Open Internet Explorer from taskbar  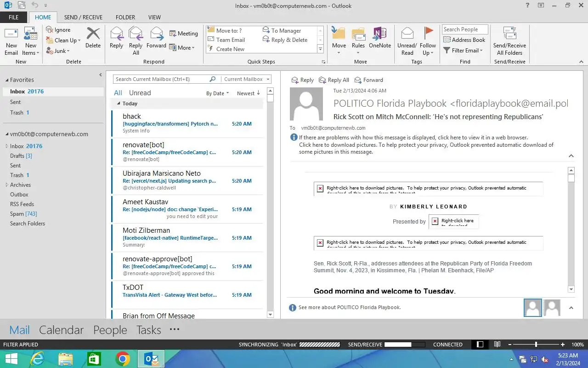click(x=38, y=359)
